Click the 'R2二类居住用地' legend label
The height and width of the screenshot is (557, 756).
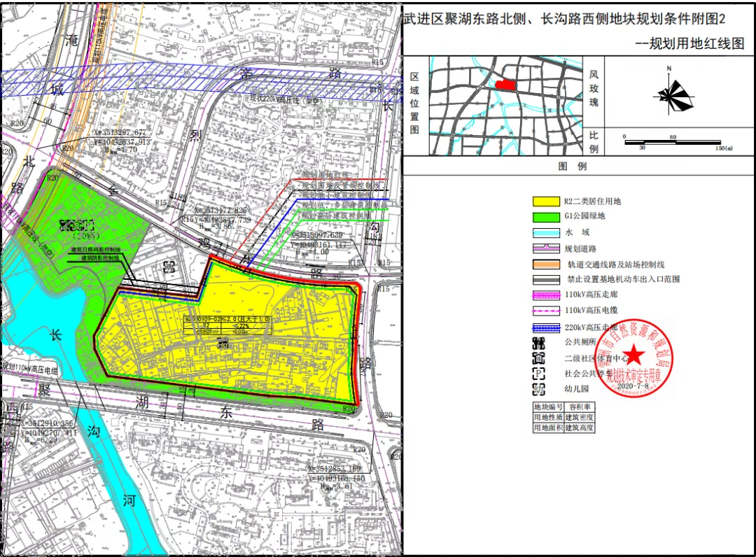point(593,202)
